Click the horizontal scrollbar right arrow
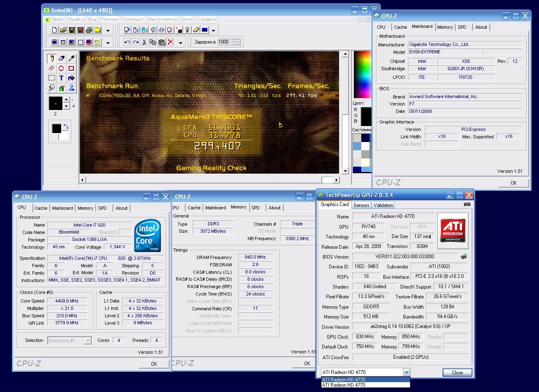This screenshot has width=539, height=392. (x=337, y=180)
